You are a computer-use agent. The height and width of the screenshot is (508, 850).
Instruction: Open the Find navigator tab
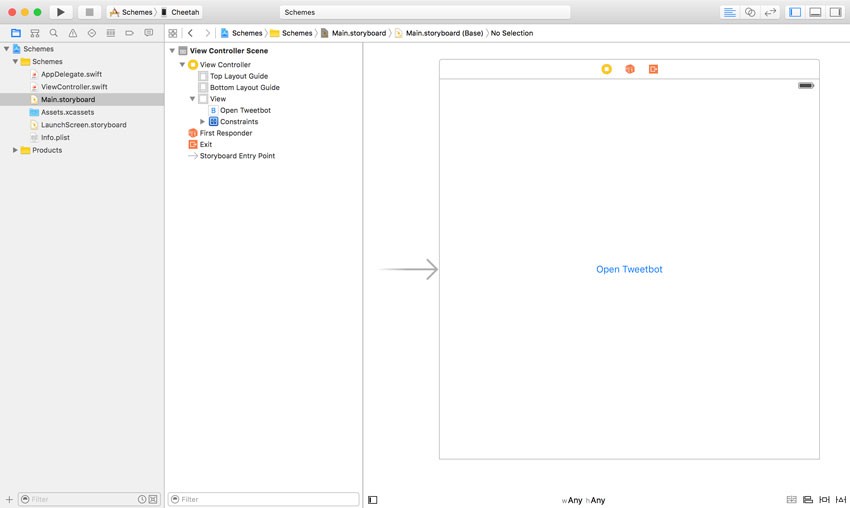coord(54,33)
